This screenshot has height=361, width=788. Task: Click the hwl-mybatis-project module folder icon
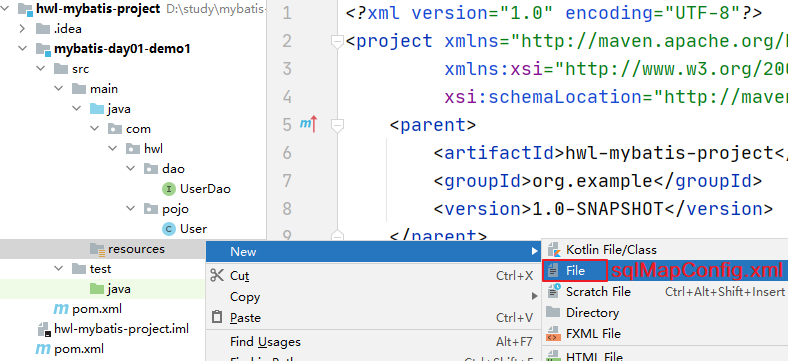pyautogui.click(x=25, y=8)
